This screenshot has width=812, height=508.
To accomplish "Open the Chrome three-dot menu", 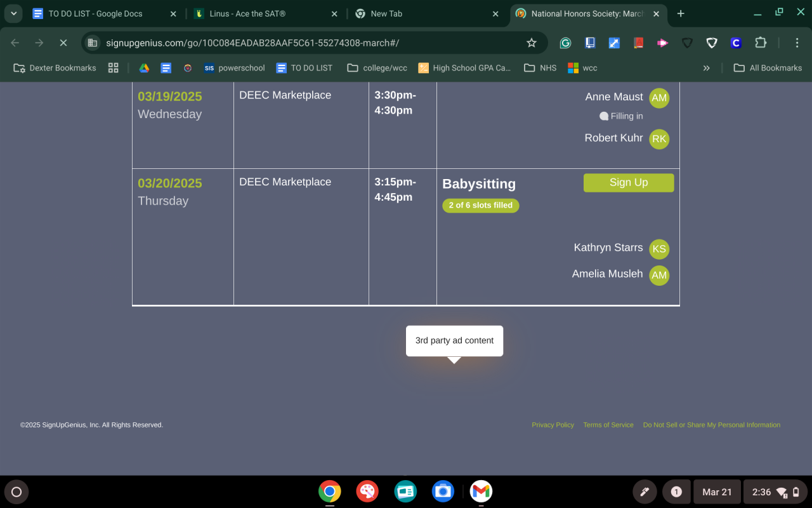I will tap(797, 43).
